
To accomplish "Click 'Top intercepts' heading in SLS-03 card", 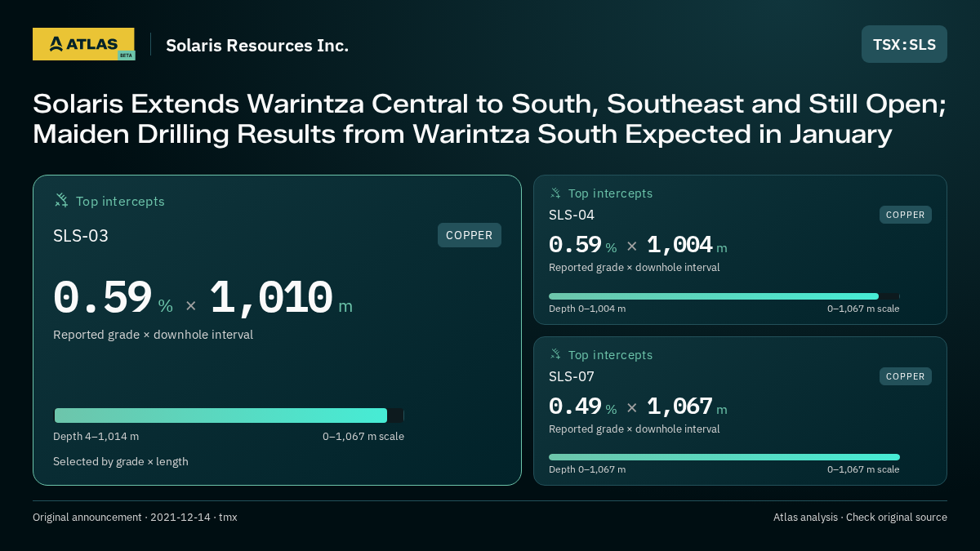I will (x=120, y=201).
